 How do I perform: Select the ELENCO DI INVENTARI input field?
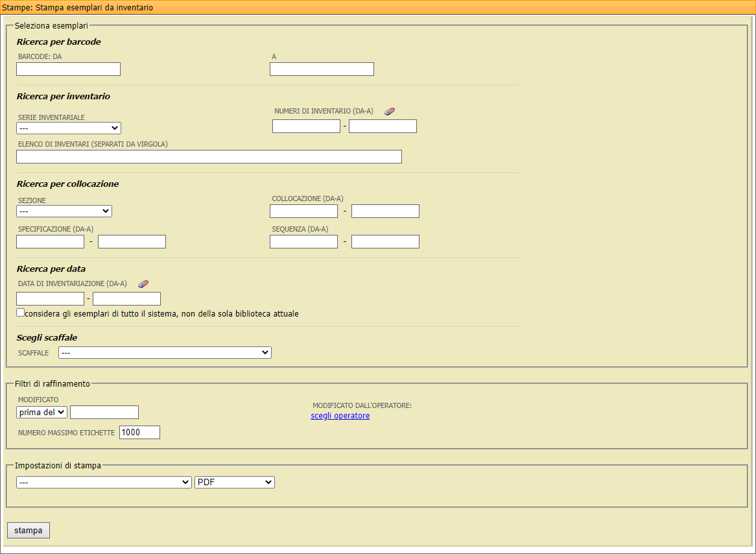click(209, 156)
